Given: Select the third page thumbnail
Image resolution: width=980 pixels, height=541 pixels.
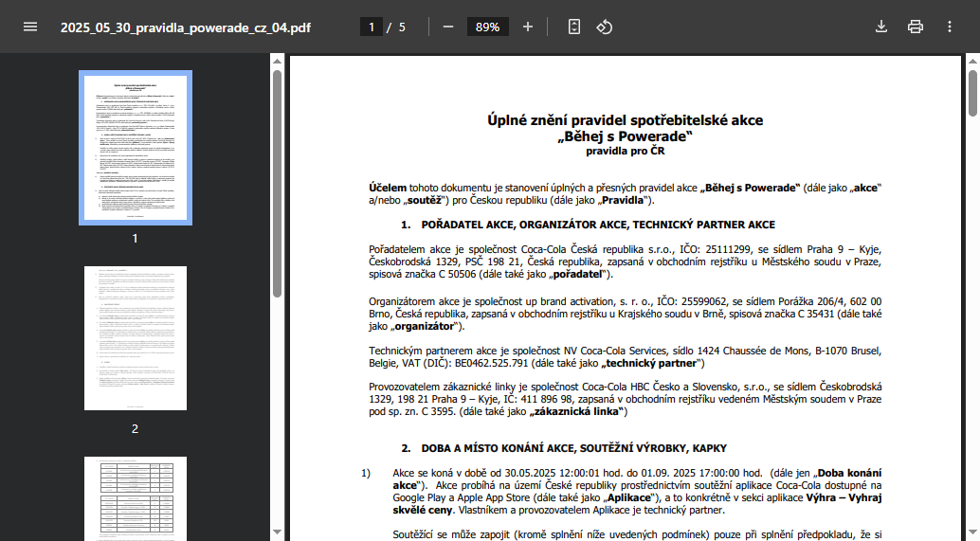Looking at the screenshot, I should tap(136, 498).
